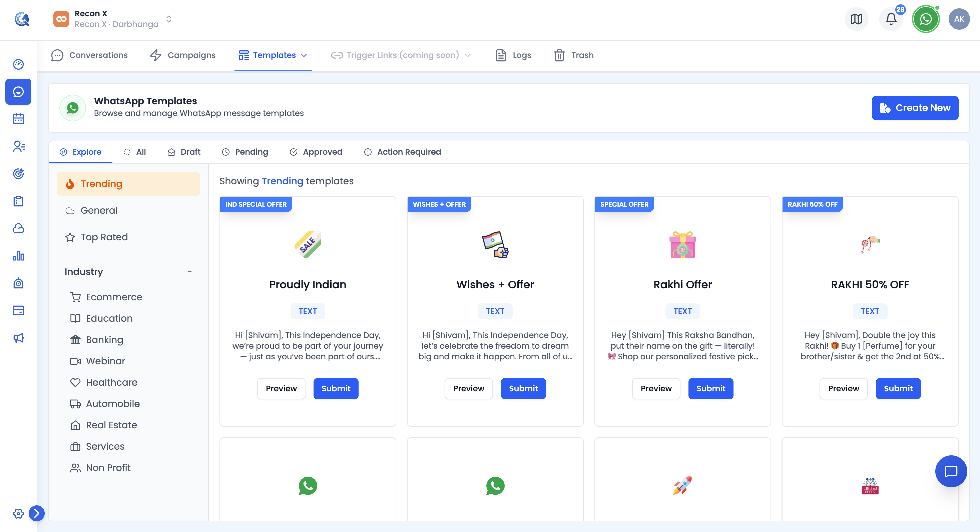This screenshot has height=532, width=980.
Task: Click the green WhatsApp status icon
Action: (926, 19)
